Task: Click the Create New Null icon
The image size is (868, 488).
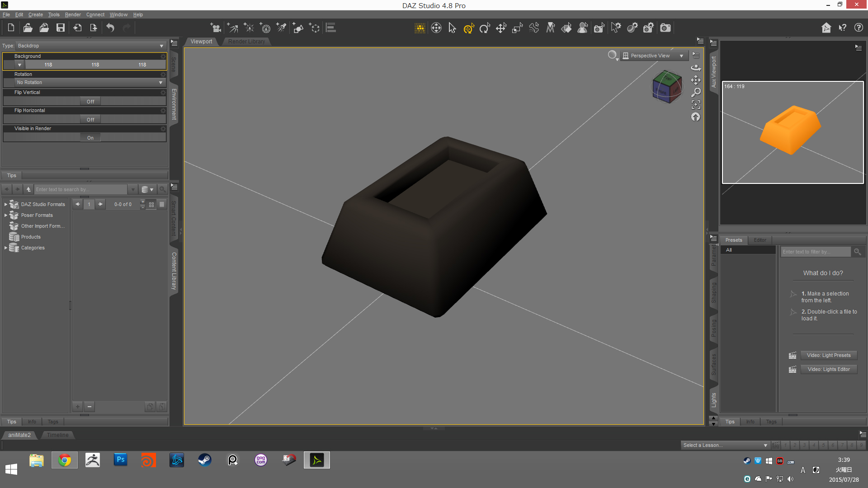Action: (314, 28)
